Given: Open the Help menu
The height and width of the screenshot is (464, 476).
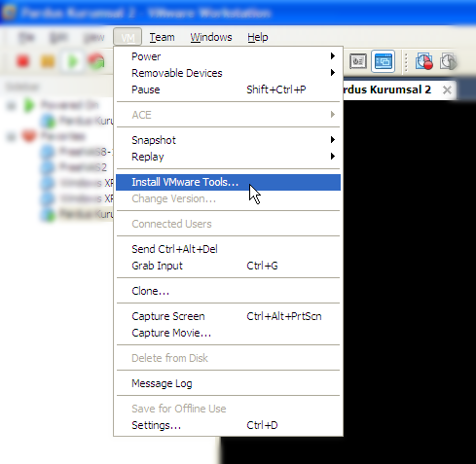Looking at the screenshot, I should pos(258,37).
